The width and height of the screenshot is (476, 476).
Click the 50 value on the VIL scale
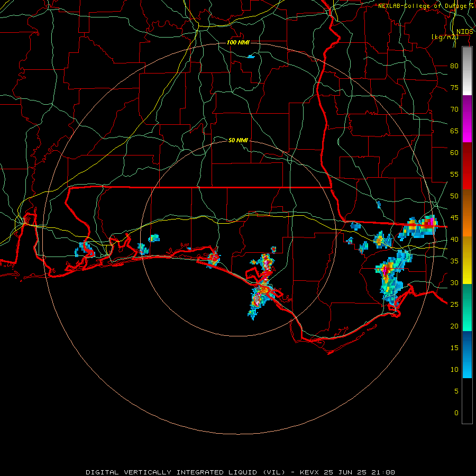click(x=454, y=196)
